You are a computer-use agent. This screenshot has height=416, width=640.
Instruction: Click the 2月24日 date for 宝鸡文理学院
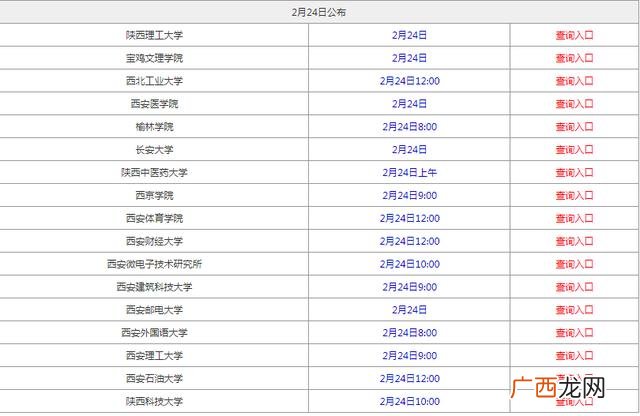point(409,58)
